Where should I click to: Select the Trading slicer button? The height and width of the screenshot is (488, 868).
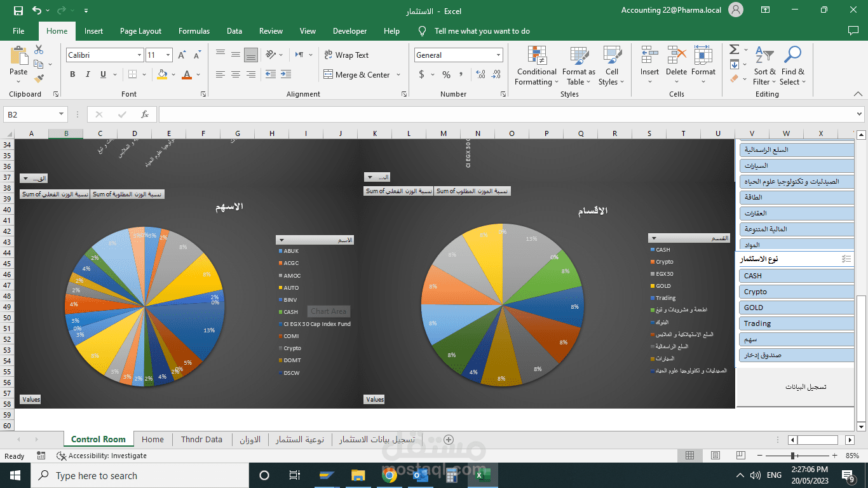[797, 323]
